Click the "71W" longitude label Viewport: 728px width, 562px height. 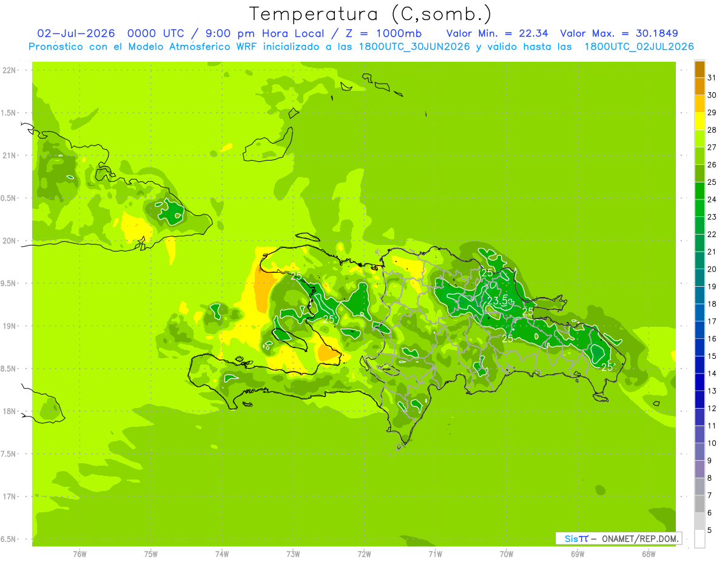(x=435, y=554)
